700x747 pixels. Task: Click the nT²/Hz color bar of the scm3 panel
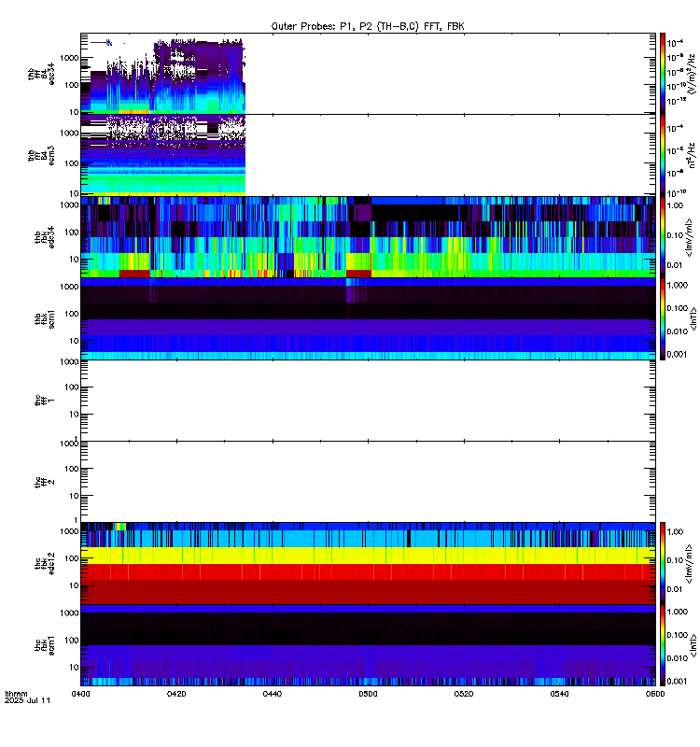tap(663, 155)
